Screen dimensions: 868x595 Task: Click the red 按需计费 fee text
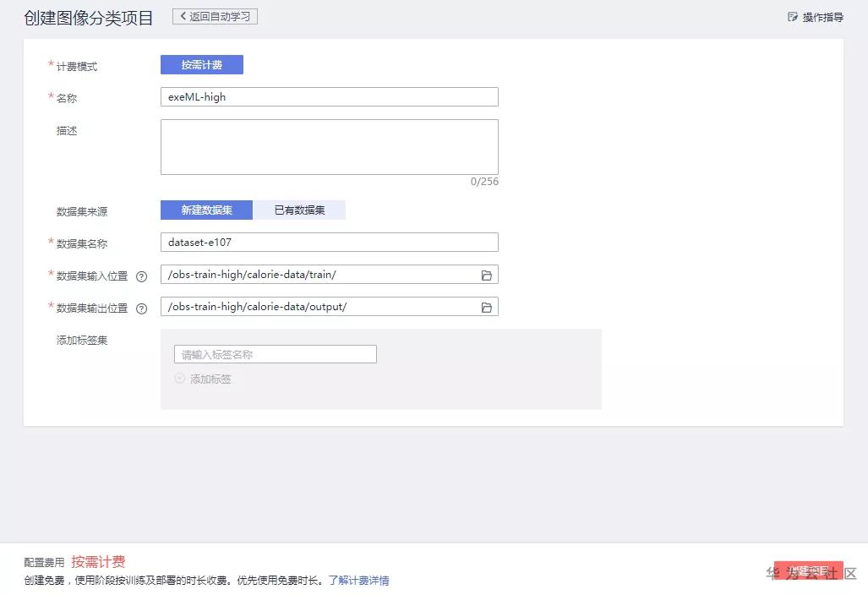coord(98,562)
